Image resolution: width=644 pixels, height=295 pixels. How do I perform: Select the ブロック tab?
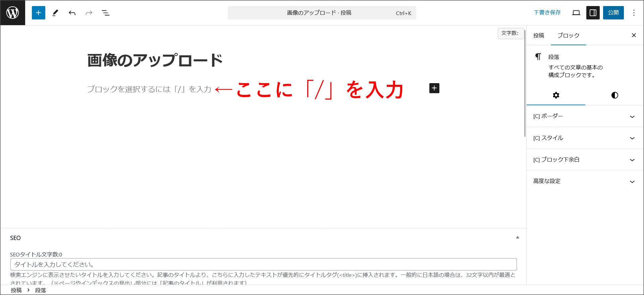[568, 36]
